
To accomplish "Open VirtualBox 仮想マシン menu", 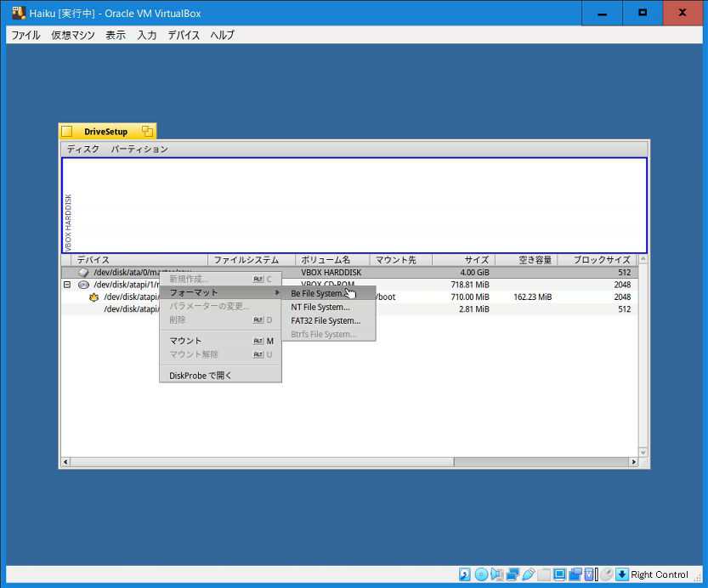I will pos(73,35).
